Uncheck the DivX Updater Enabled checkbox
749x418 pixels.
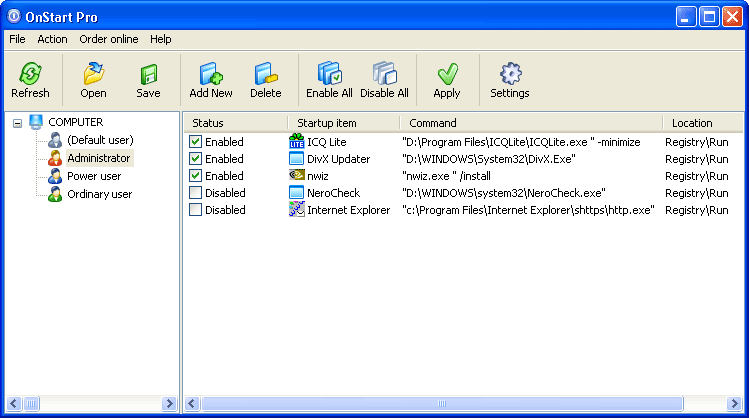195,159
